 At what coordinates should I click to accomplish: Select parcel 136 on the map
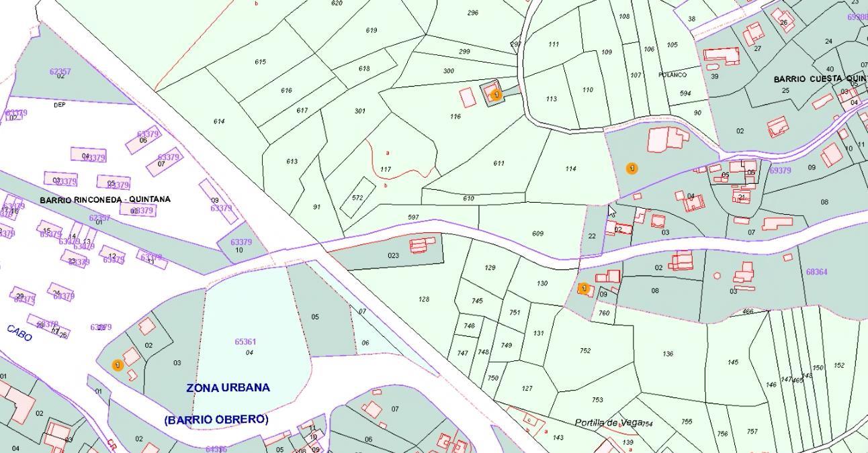coord(667,354)
